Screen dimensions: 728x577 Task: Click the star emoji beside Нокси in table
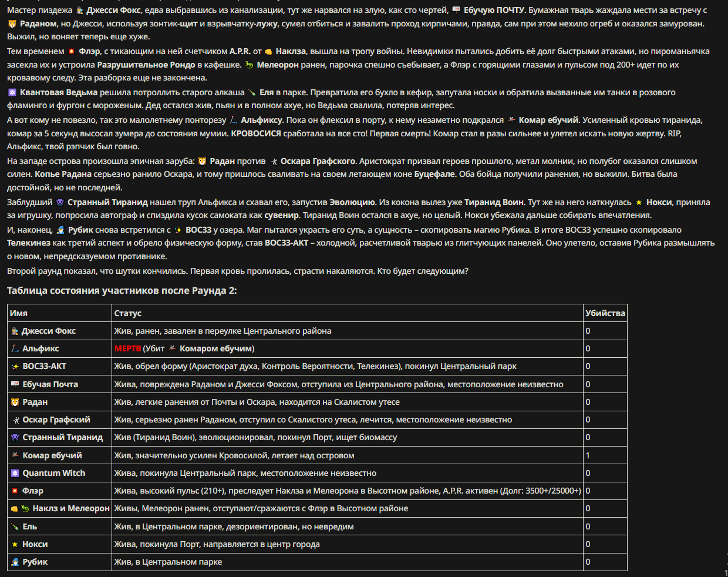[x=15, y=545]
